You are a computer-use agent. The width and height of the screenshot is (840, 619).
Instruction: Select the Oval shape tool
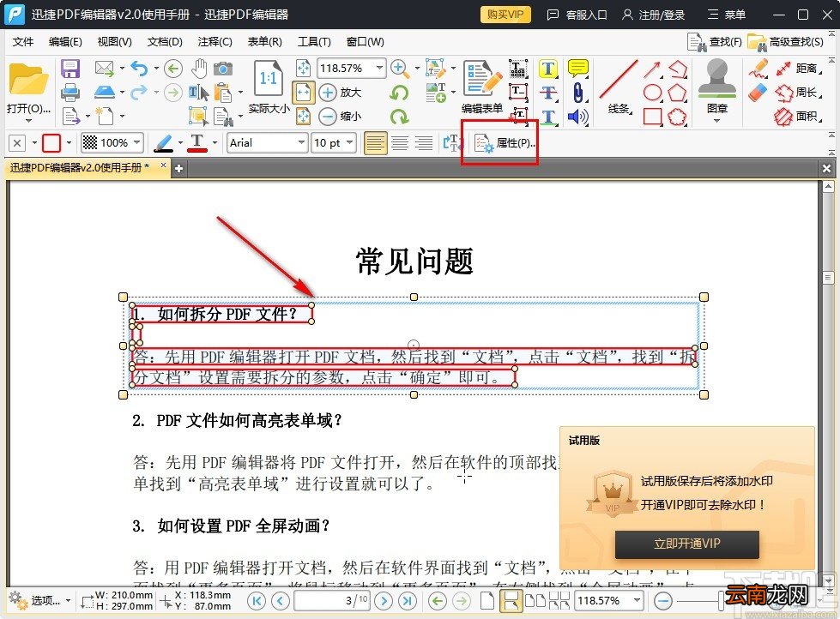click(652, 93)
